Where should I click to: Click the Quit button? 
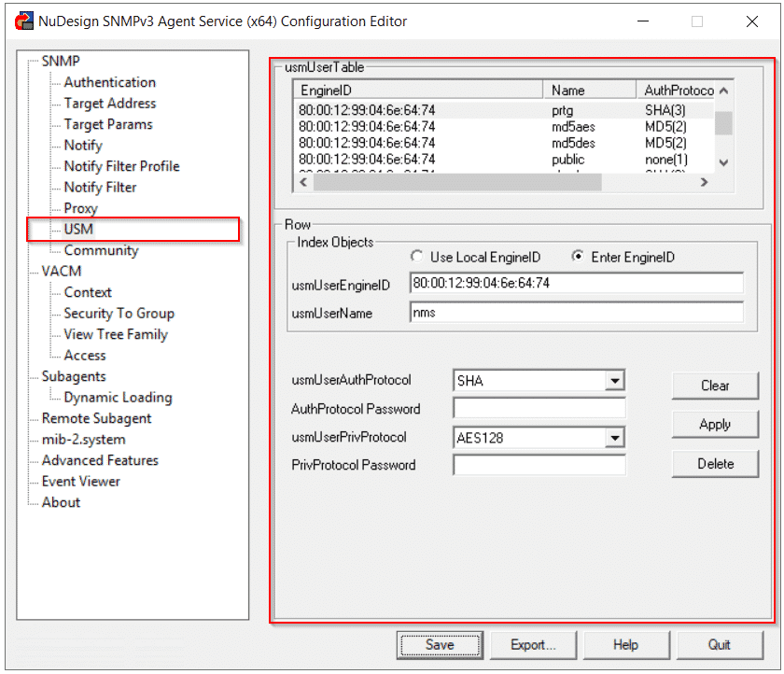(720, 645)
